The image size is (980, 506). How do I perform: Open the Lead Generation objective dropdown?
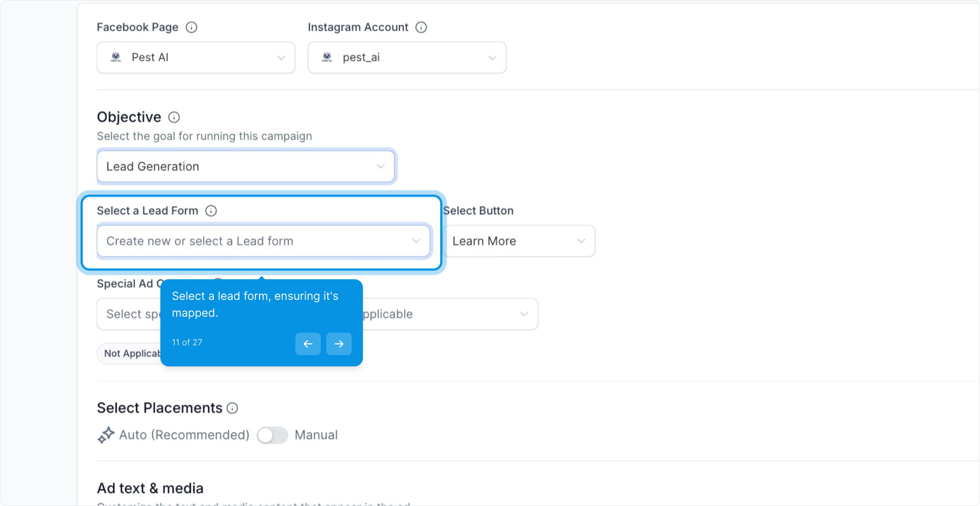[x=246, y=166]
